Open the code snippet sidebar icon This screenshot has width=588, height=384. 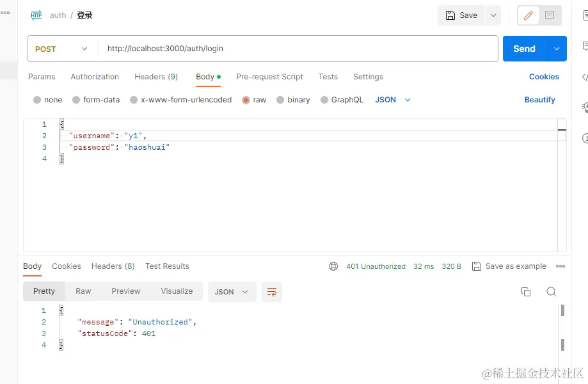(x=585, y=77)
